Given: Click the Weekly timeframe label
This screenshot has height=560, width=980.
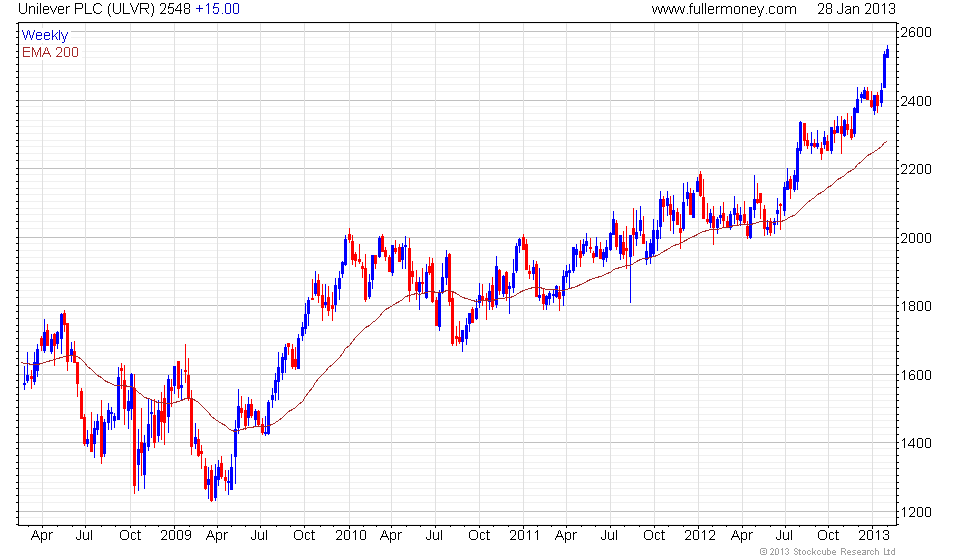Looking at the screenshot, I should click(x=44, y=36).
